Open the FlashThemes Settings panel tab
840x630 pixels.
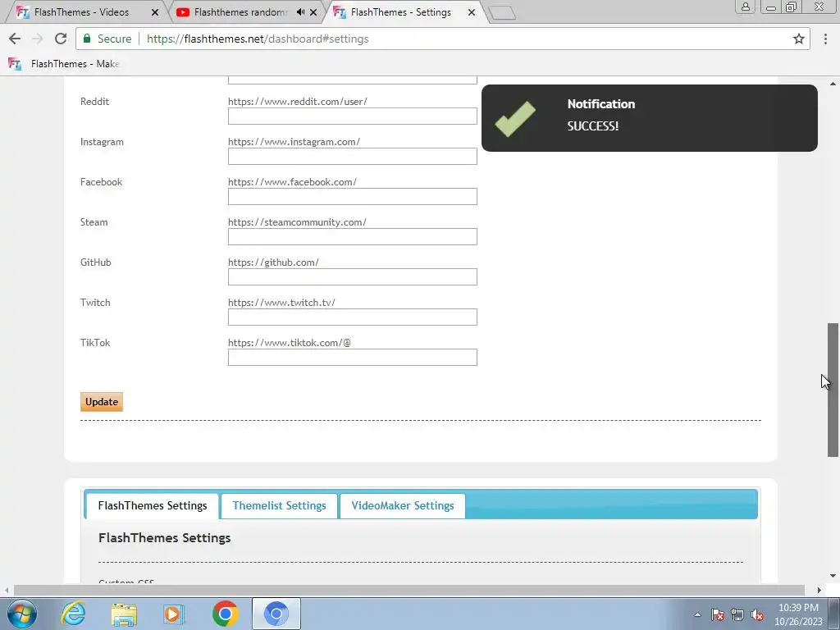[153, 505]
